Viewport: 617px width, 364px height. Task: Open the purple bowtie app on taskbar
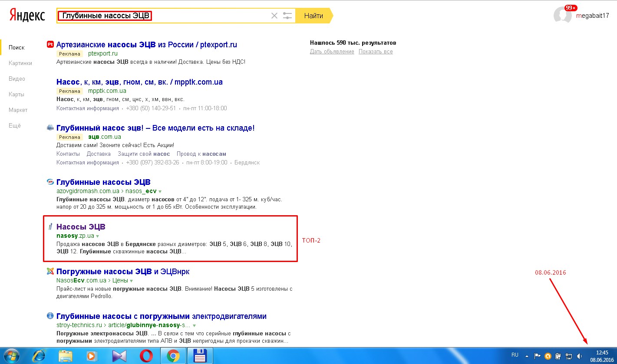pyautogui.click(x=119, y=356)
